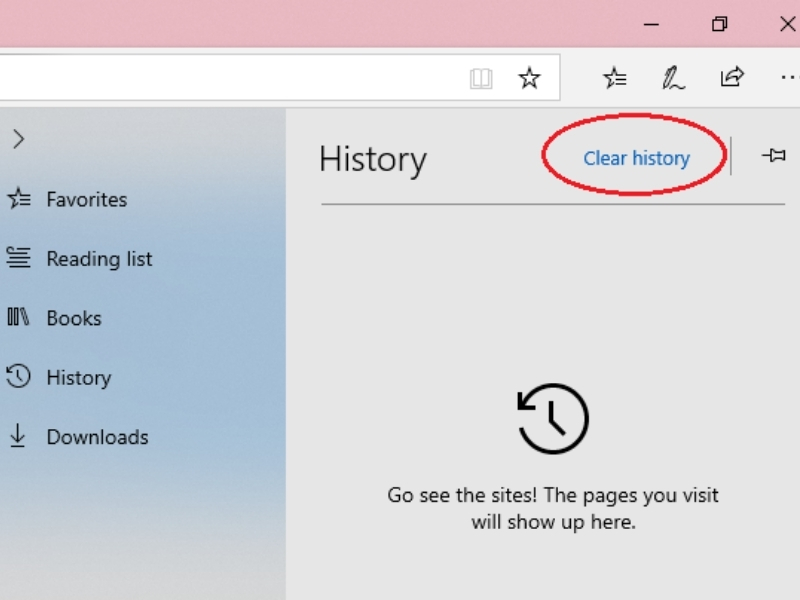The width and height of the screenshot is (800, 600).
Task: Open the Downloads section
Action: pos(78,437)
